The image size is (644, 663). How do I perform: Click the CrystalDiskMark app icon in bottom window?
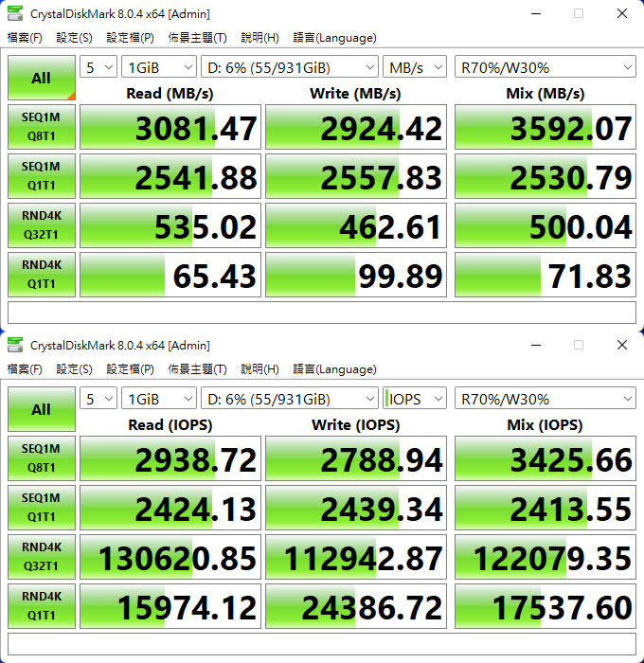[15, 345]
